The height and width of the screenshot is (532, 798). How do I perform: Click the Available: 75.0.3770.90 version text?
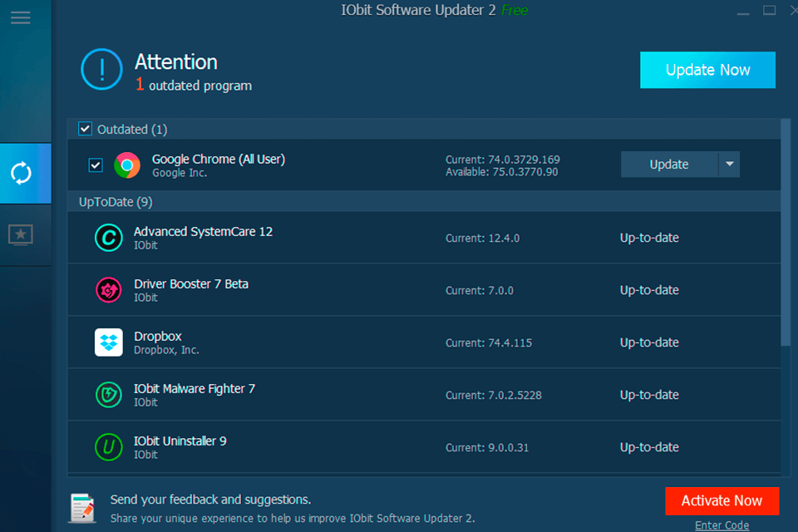point(502,172)
